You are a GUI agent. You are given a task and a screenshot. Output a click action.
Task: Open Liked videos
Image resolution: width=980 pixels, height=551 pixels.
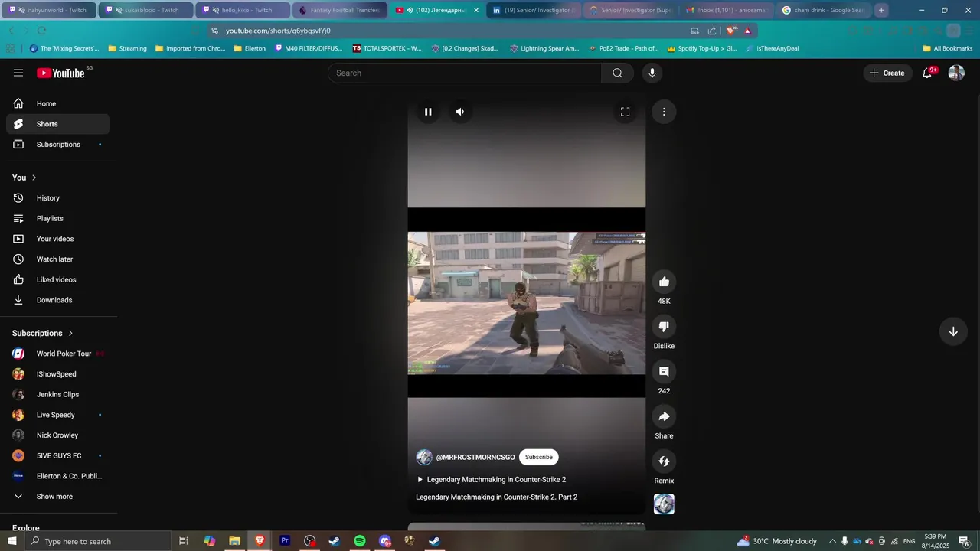[58, 279]
